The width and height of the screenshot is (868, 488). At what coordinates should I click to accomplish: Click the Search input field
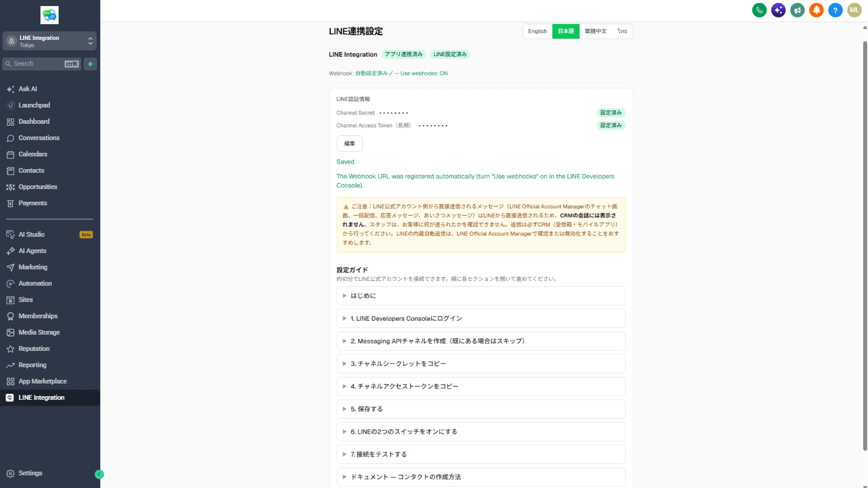point(42,63)
